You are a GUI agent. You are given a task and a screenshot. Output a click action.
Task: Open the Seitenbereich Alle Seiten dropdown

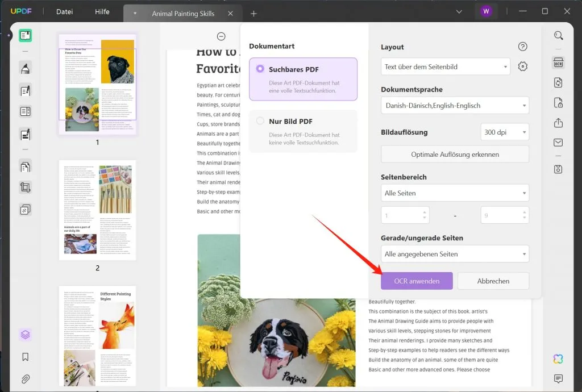pyautogui.click(x=455, y=193)
